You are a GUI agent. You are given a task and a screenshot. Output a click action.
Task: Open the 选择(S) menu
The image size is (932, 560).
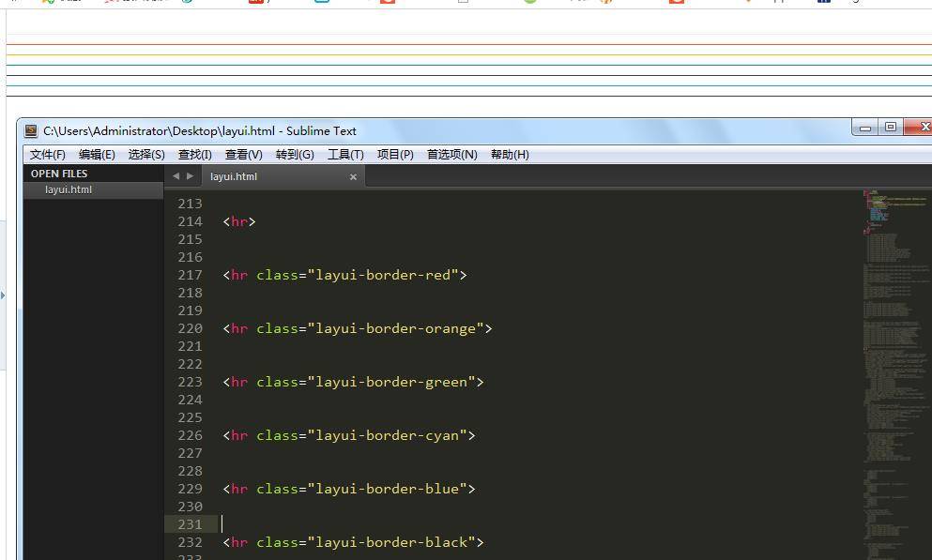tap(146, 155)
